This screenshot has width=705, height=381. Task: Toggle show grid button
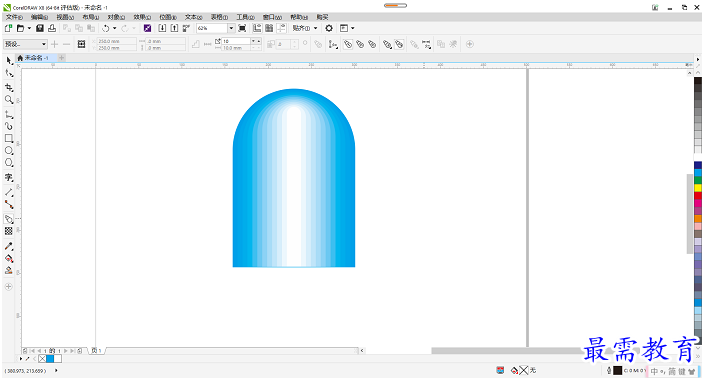click(x=269, y=28)
